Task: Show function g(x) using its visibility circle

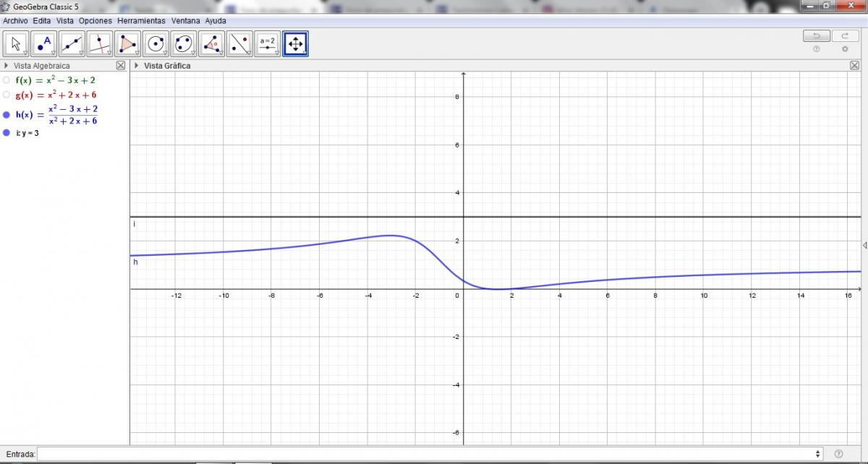Action: tap(7, 95)
